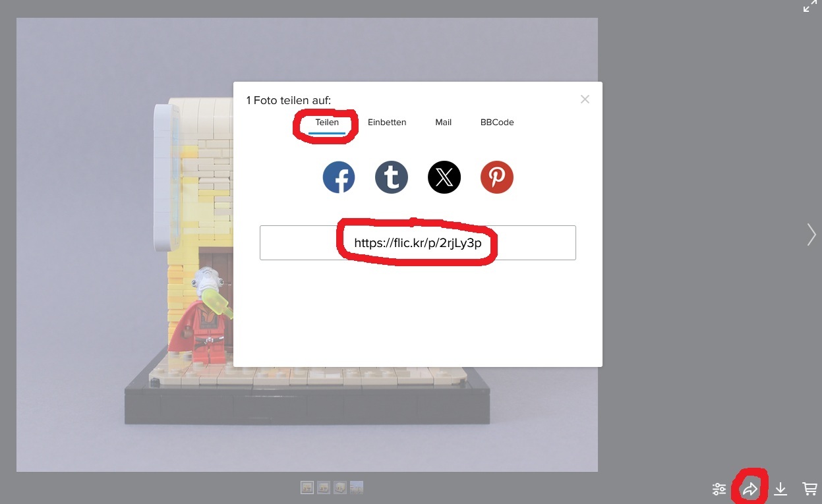
Task: Open the shopping cart icon
Action: (x=809, y=489)
